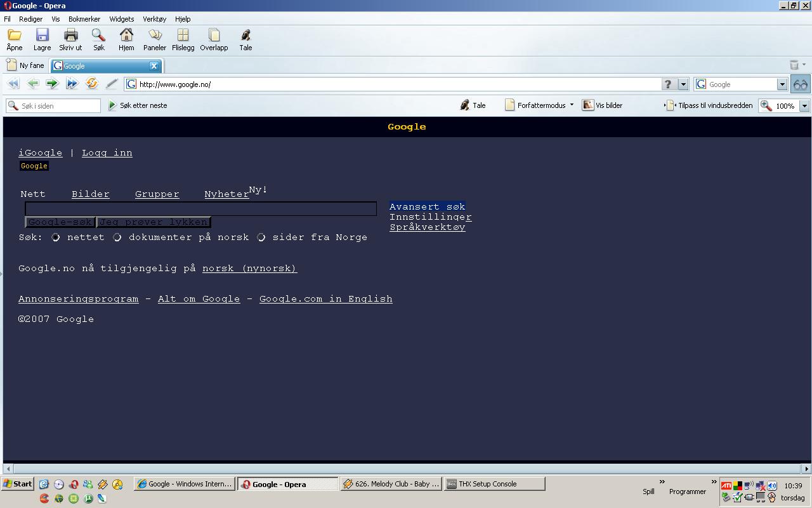812x508 pixels.
Task: Click the wand (pencil) icon beside reload
Action: point(112,84)
